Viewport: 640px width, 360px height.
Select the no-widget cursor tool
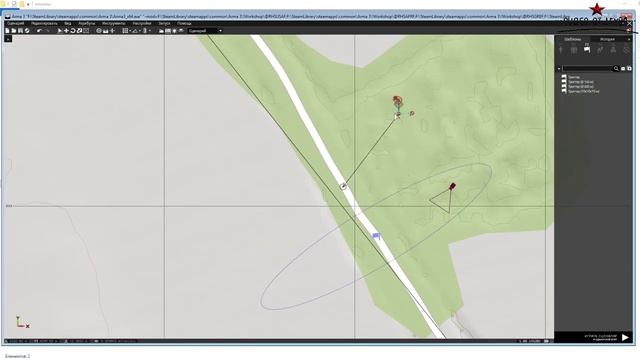60,31
